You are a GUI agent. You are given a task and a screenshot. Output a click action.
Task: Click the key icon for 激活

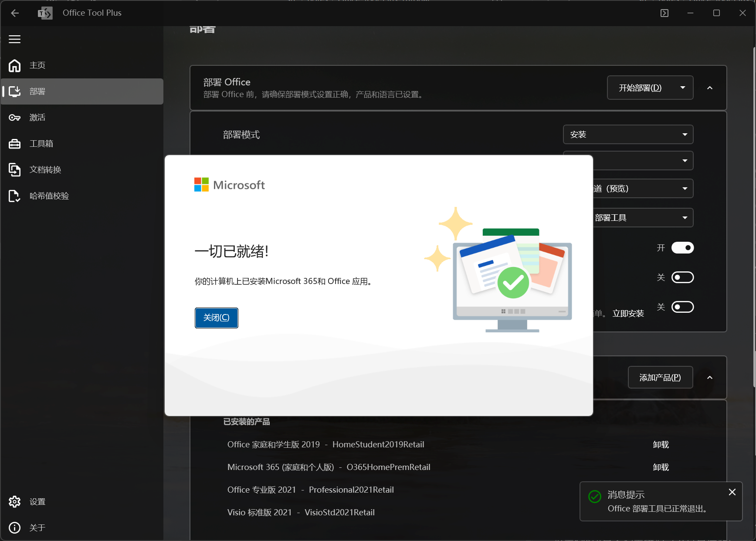tap(15, 118)
